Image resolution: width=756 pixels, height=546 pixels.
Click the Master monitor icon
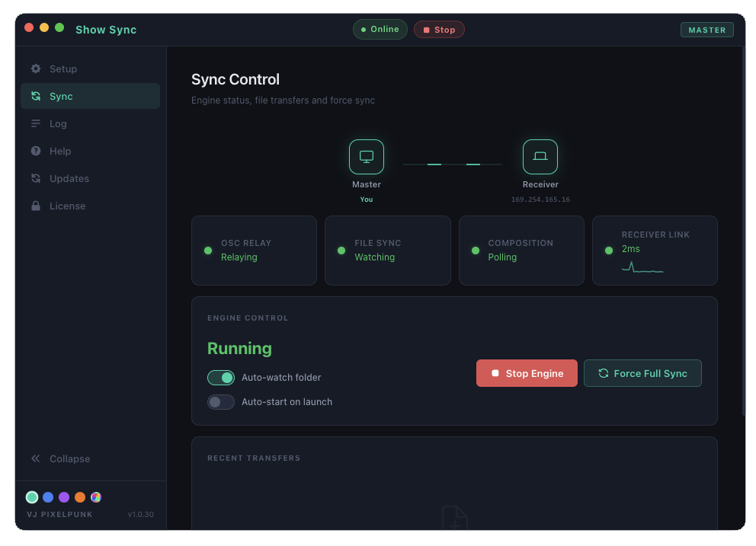pos(367,157)
